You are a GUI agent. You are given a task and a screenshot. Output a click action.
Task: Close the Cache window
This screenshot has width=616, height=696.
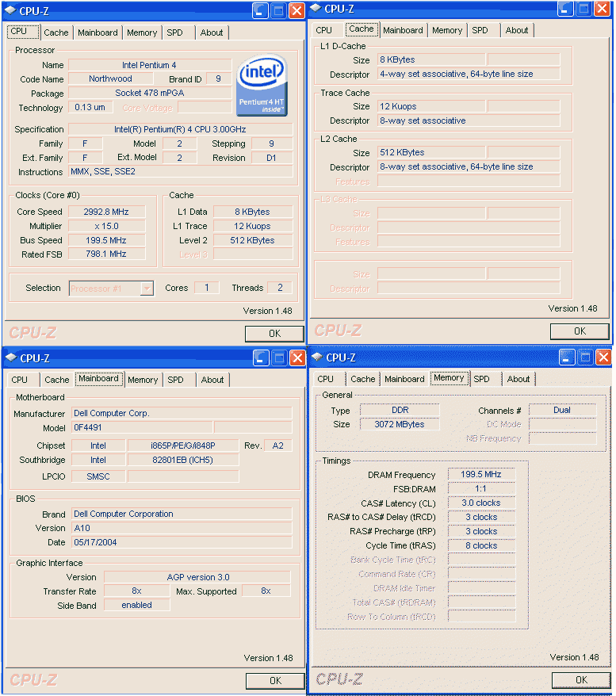point(602,8)
